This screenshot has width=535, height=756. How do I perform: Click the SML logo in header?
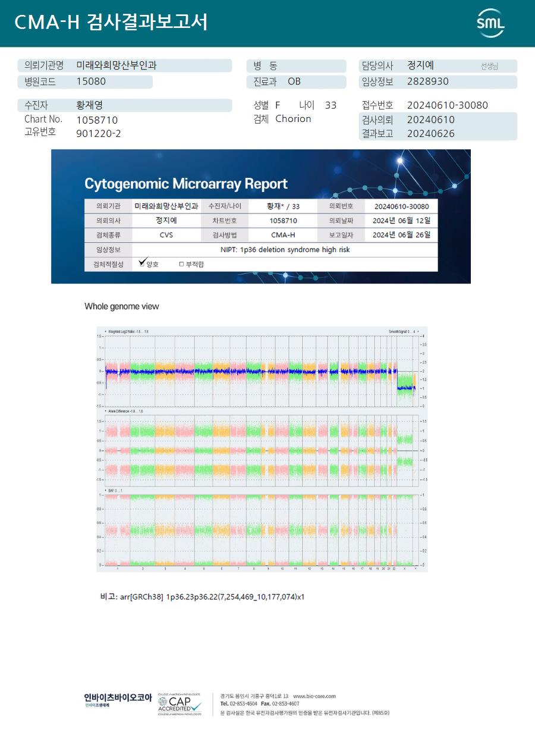(490, 24)
